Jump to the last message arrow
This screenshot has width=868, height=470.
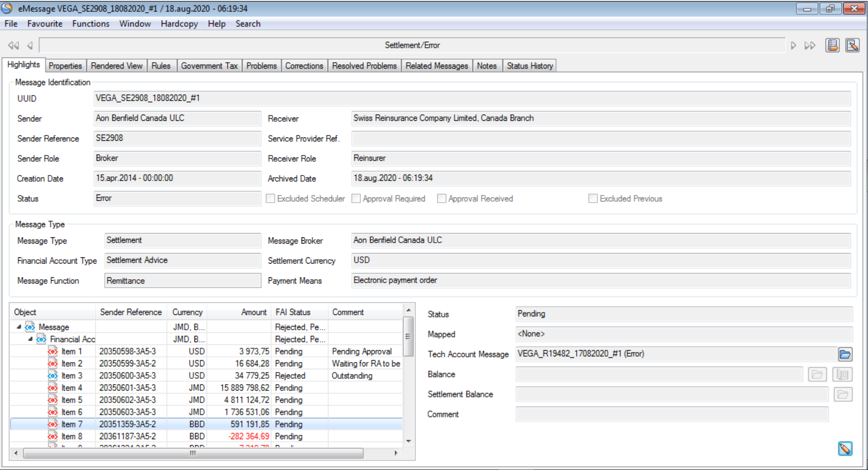coord(809,46)
